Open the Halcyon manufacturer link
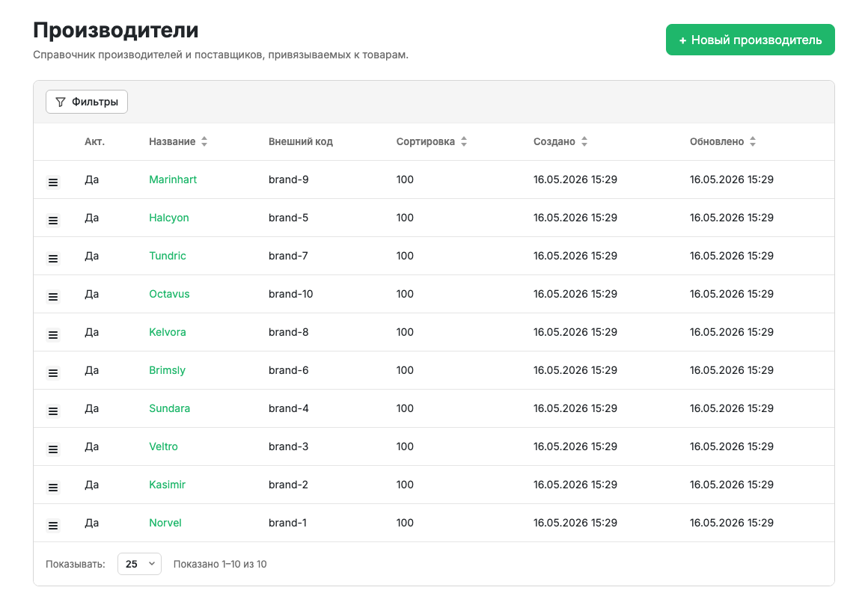Image resolution: width=868 pixels, height=608 pixels. [x=169, y=218]
